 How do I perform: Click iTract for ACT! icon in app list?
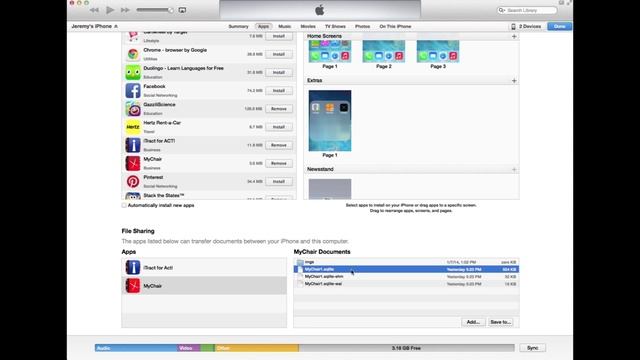coord(133,145)
